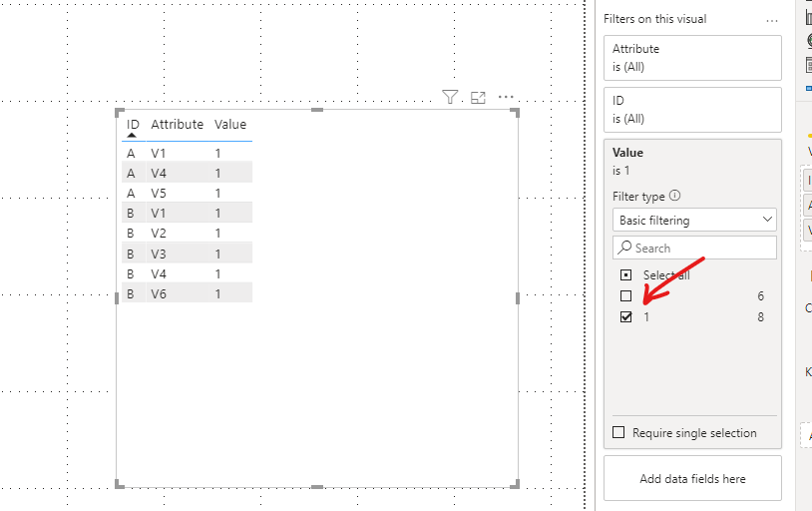
Task: Click the Filter type info icon
Action: [674, 196]
